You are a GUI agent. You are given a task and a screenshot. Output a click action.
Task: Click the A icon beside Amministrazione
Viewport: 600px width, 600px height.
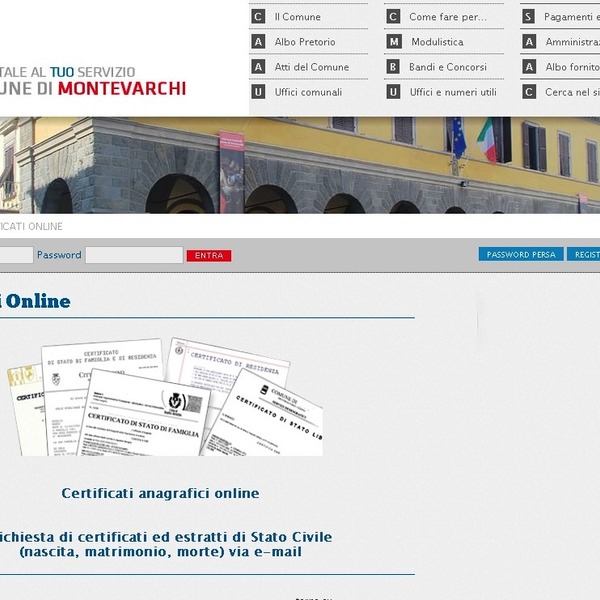click(529, 42)
